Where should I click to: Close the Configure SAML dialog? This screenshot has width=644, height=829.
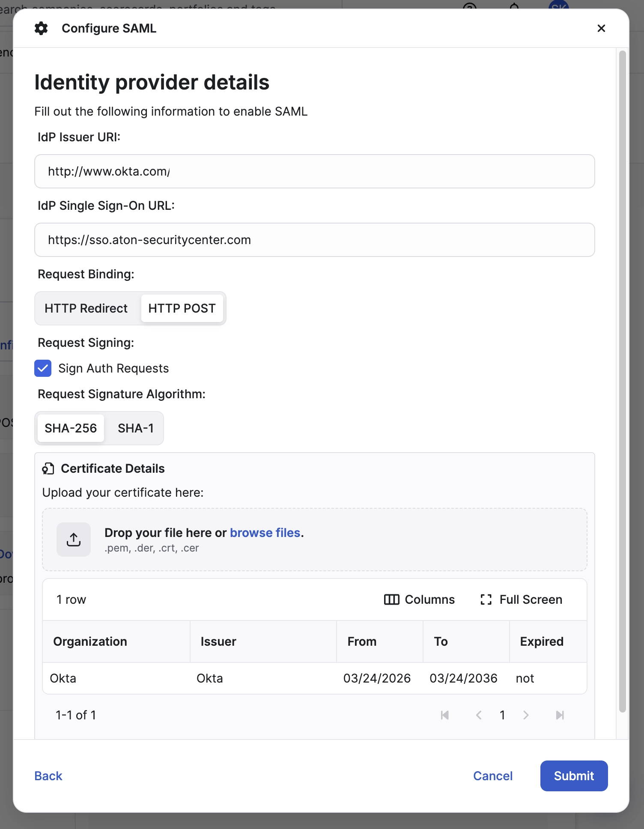(601, 28)
